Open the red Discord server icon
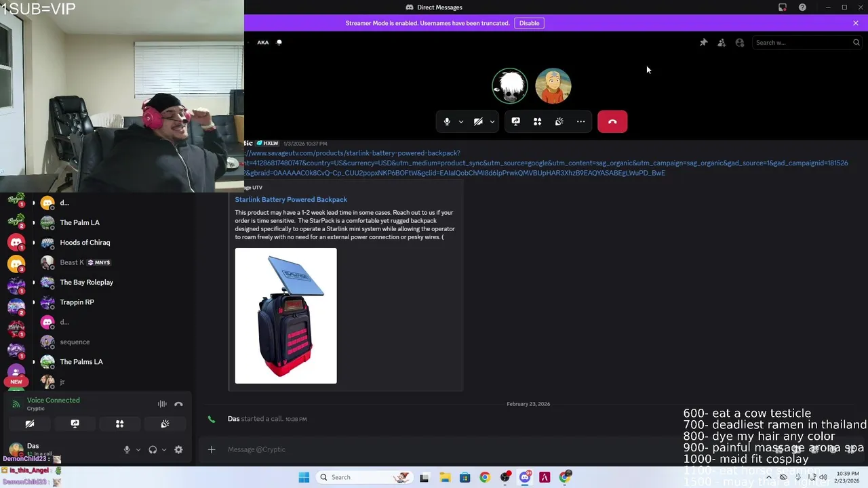Viewport: 868px width, 488px height. (16, 242)
